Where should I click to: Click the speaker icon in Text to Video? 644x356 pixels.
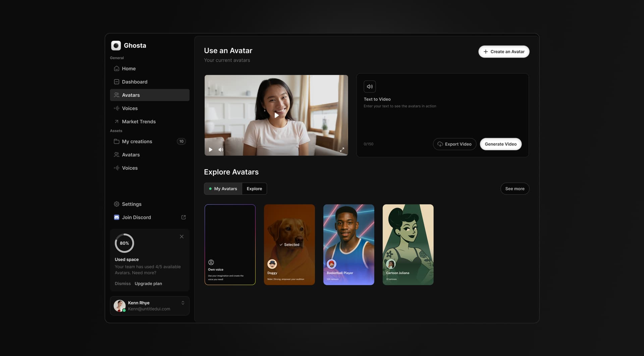370,86
